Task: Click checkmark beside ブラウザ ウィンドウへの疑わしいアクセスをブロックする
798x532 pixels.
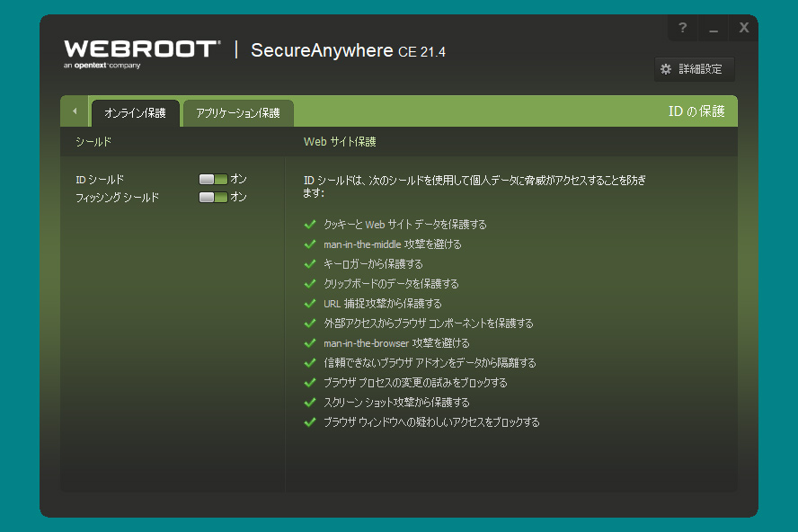Action: coord(311,422)
